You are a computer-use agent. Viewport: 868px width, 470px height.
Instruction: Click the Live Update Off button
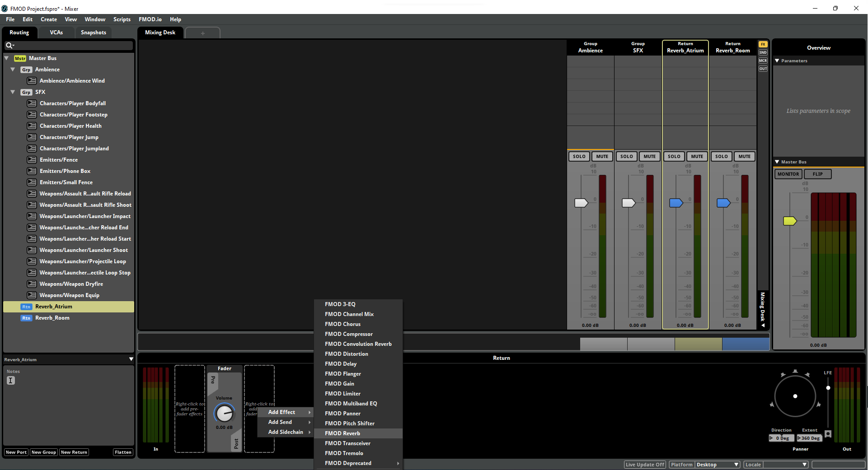645,465
